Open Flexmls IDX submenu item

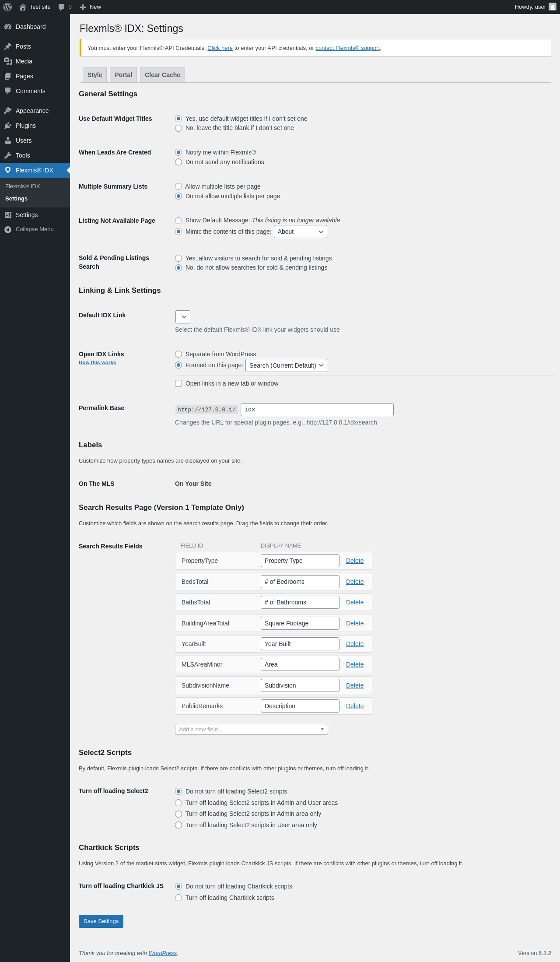pos(23,186)
